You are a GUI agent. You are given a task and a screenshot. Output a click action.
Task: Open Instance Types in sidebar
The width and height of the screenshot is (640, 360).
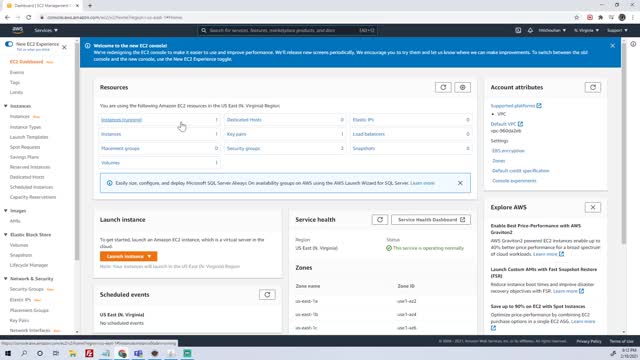tap(25, 127)
